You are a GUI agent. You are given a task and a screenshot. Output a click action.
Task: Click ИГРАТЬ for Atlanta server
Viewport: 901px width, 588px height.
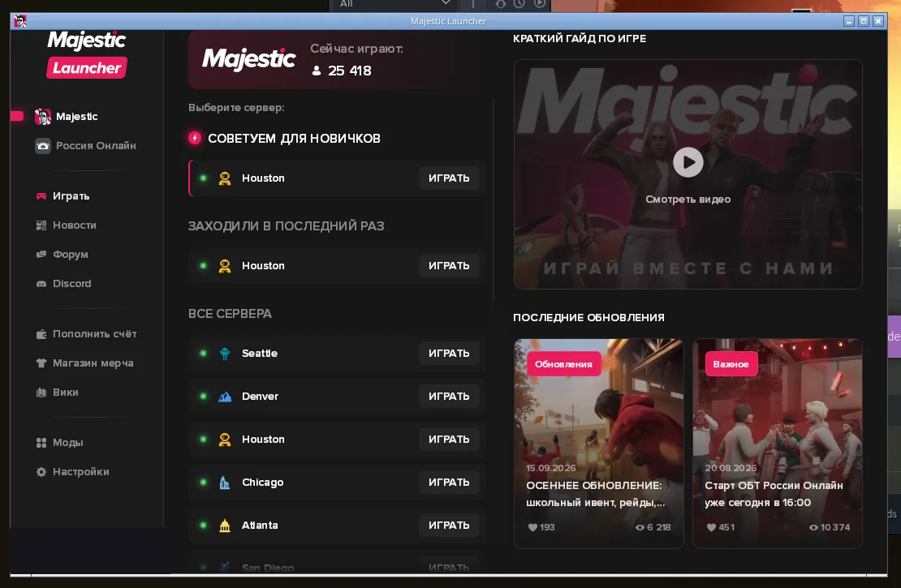(449, 526)
